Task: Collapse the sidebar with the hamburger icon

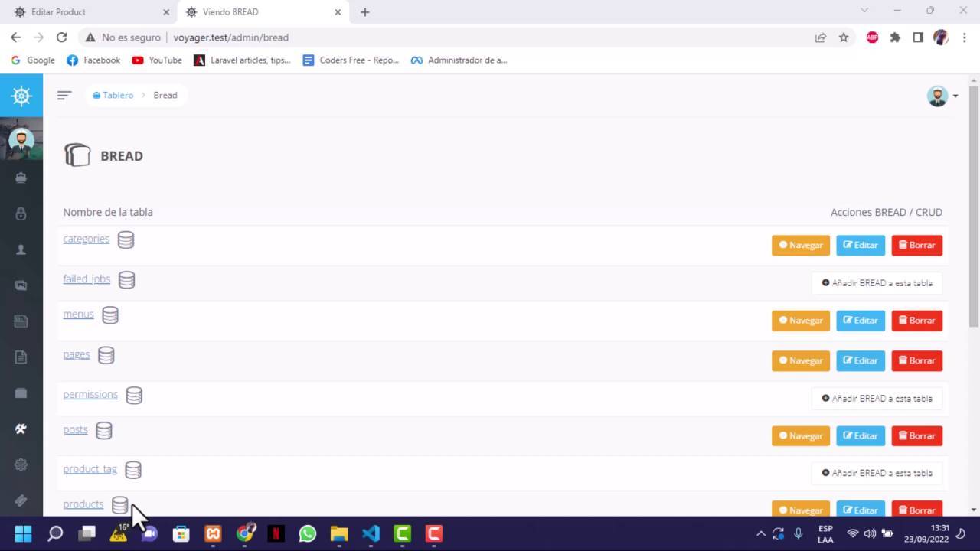Action: coord(64,95)
